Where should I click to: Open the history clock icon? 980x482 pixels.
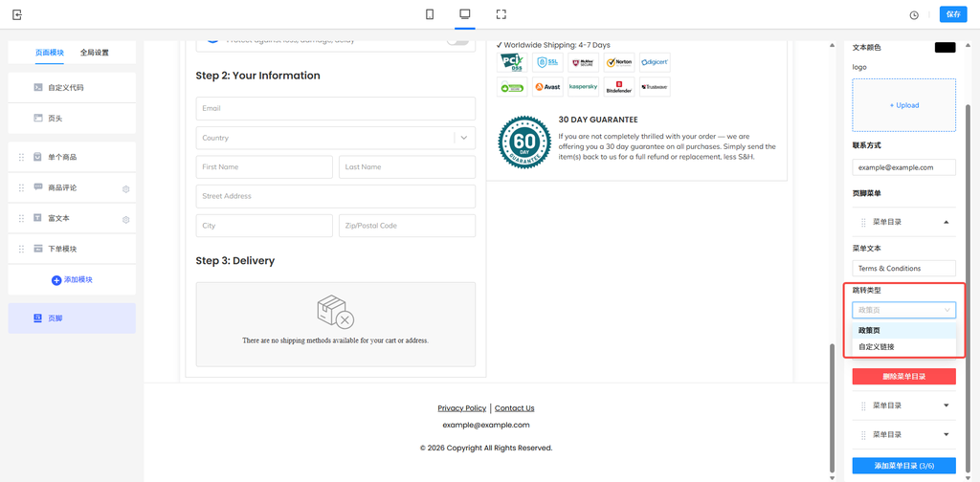click(x=914, y=15)
